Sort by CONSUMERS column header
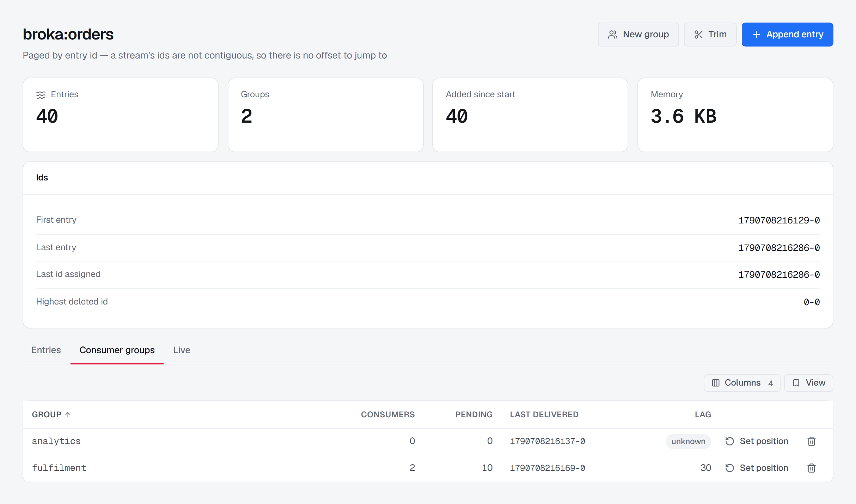The image size is (856, 504). pyautogui.click(x=388, y=414)
